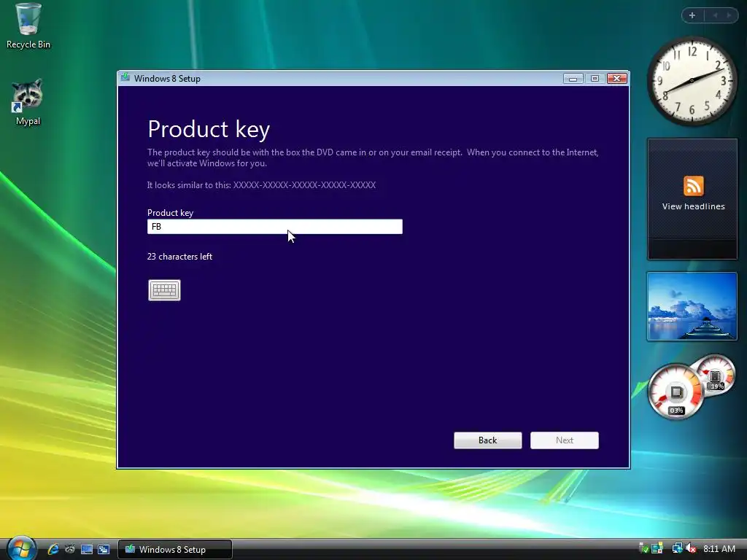Click the '23 characters left' text
The image size is (747, 560).
coord(179,256)
